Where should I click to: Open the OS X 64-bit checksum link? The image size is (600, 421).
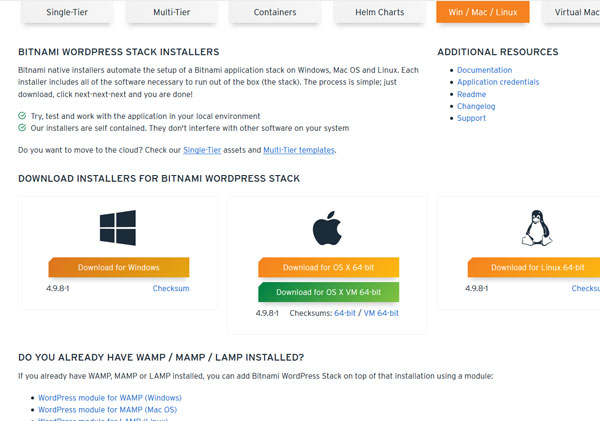click(345, 313)
